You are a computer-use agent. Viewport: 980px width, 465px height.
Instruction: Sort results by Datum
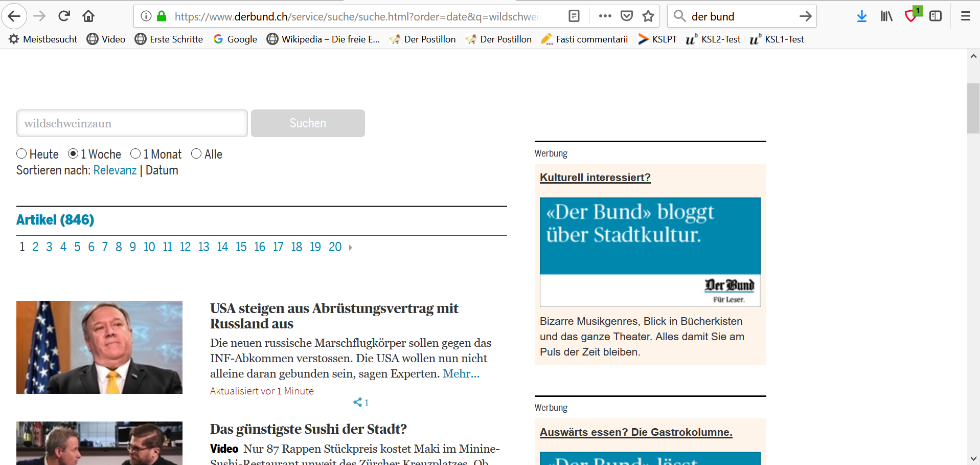coord(162,170)
